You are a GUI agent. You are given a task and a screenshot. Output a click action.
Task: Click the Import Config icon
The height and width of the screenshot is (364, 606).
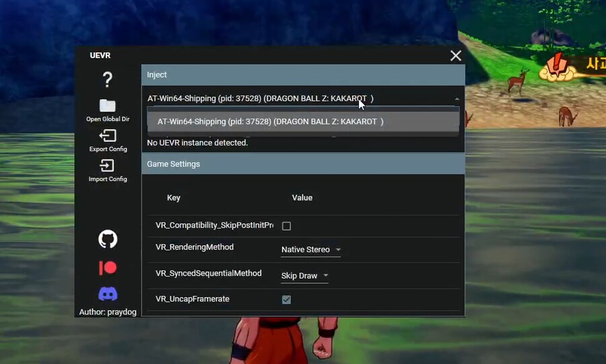(107, 166)
